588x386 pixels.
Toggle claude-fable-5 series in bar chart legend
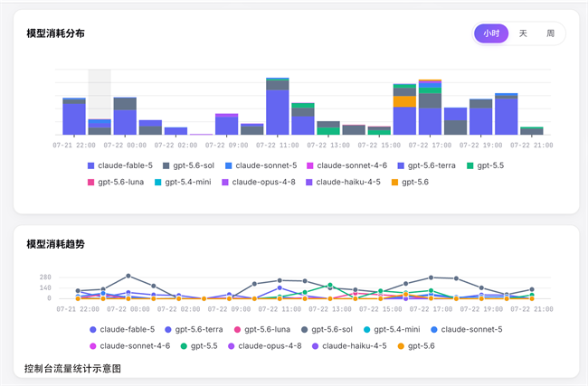[120, 165]
